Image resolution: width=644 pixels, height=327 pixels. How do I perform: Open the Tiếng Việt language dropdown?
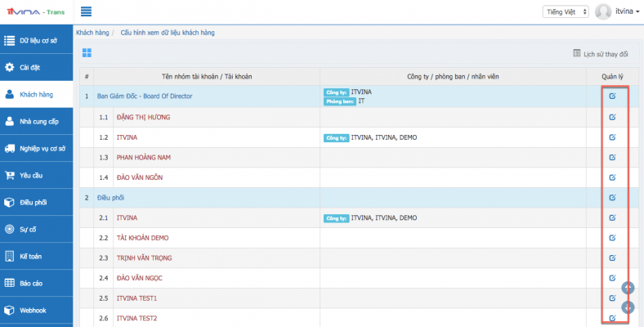tap(564, 11)
